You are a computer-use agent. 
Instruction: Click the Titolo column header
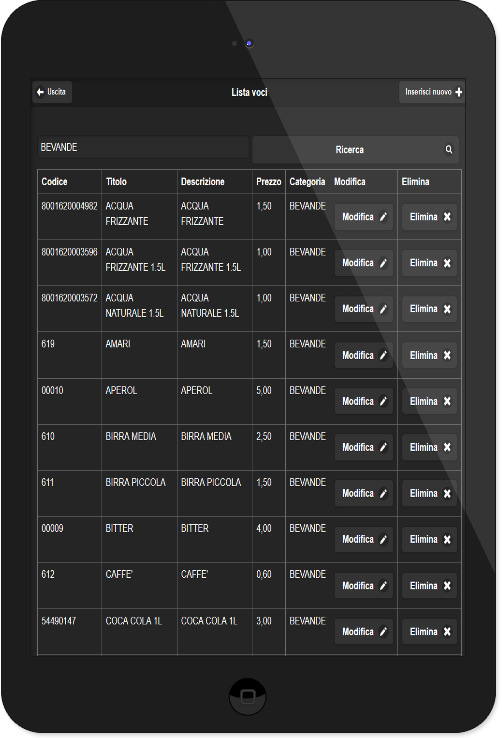(116, 182)
